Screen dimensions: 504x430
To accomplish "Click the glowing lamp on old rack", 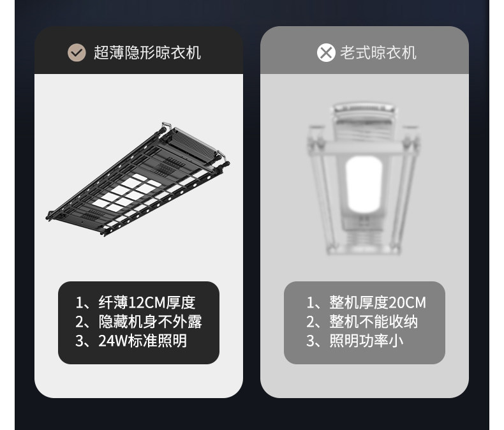I will coord(364,184).
